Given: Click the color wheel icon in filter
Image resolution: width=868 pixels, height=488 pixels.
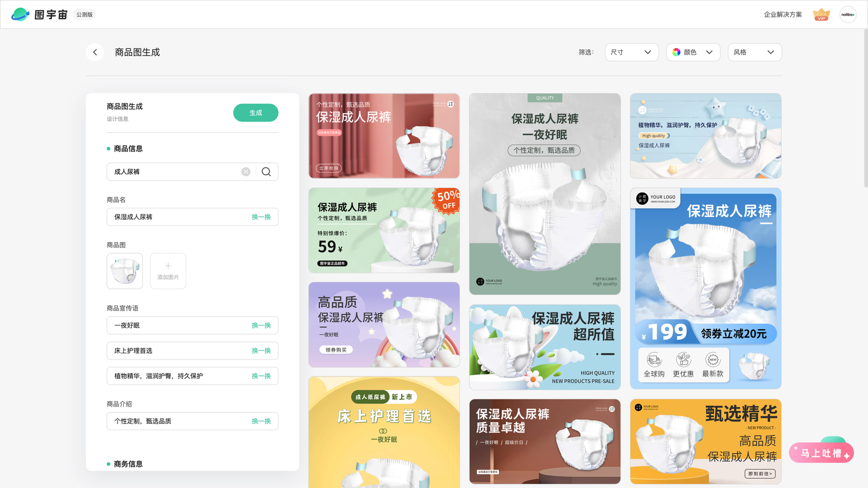Looking at the screenshot, I should tap(676, 52).
